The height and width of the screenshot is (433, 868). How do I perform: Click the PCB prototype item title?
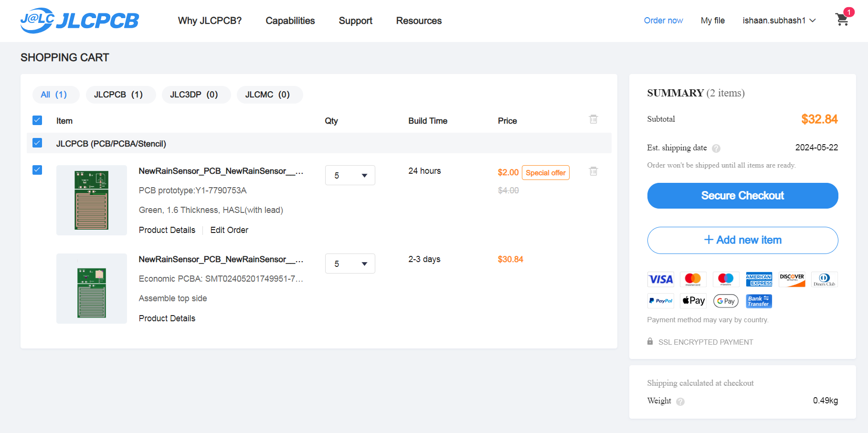coord(221,171)
